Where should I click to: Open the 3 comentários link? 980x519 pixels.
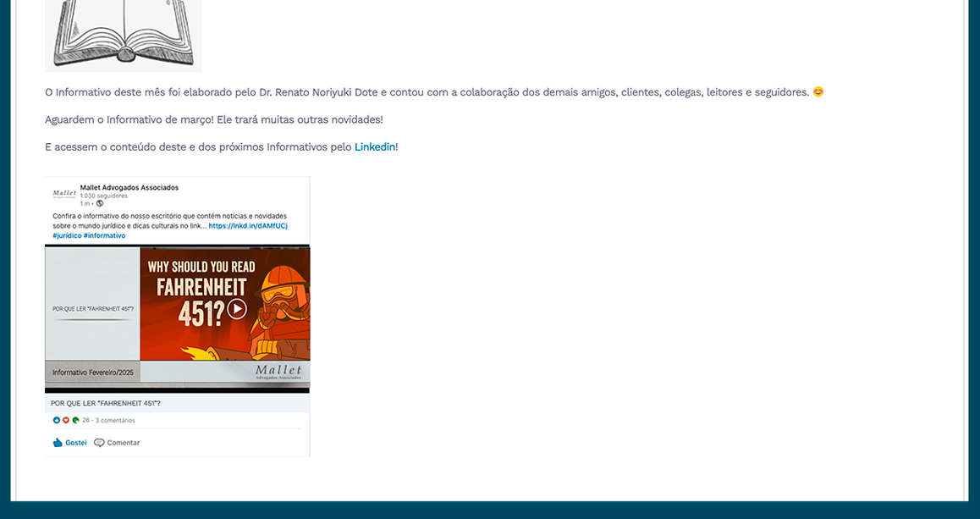coord(115,420)
